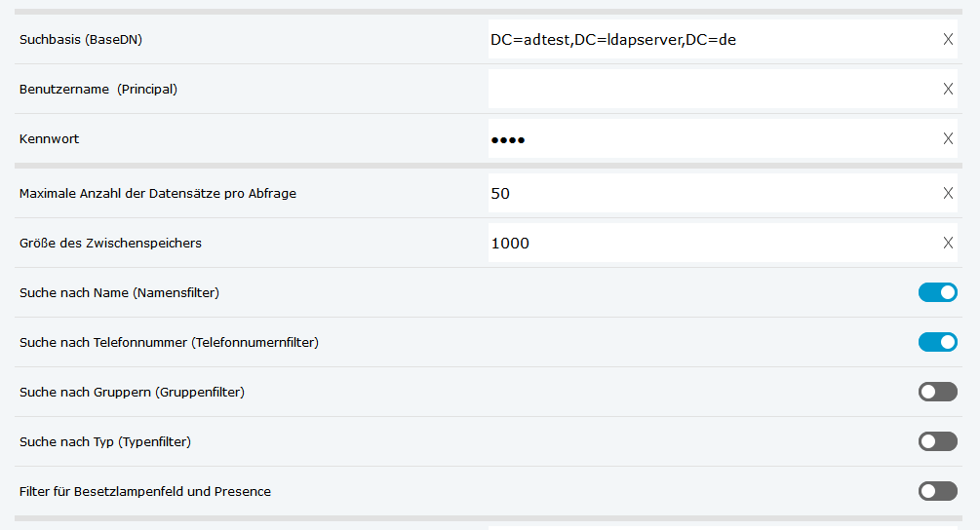The height and width of the screenshot is (530, 980).
Task: Enable the Suche nach Gruppern toggle
Action: pos(937,392)
